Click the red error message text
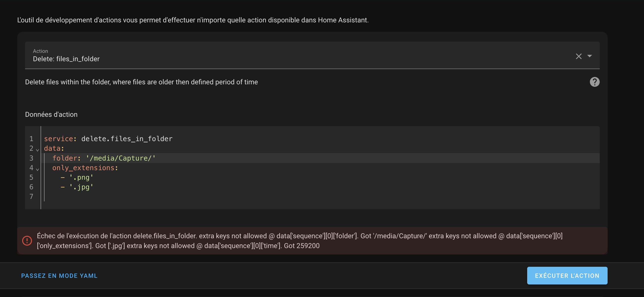Viewport: 644px width, 297px height. tap(300, 240)
